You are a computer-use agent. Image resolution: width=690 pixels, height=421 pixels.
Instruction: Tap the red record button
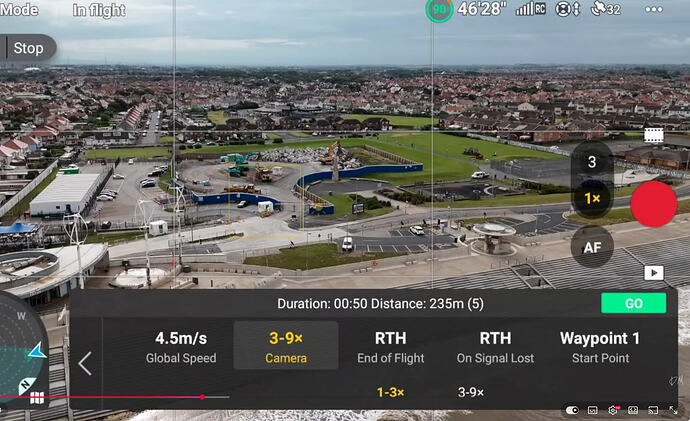pyautogui.click(x=654, y=204)
